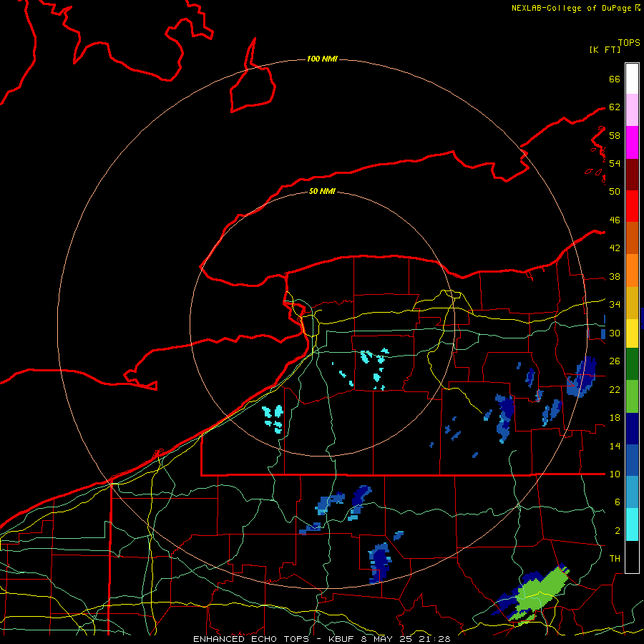644x644 pixels.
Task: Click the 14 value on the scale
Action: click(615, 446)
